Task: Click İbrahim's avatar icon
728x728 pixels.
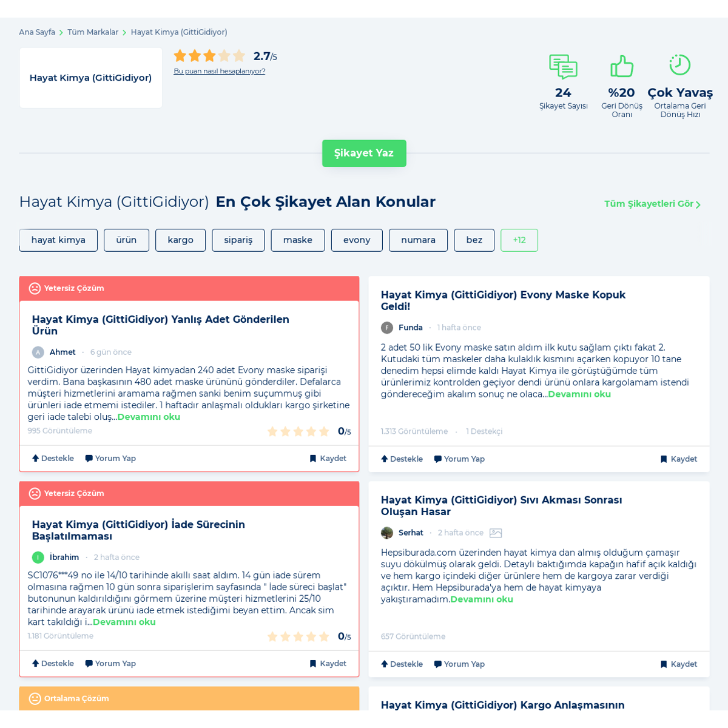Action: click(x=38, y=558)
